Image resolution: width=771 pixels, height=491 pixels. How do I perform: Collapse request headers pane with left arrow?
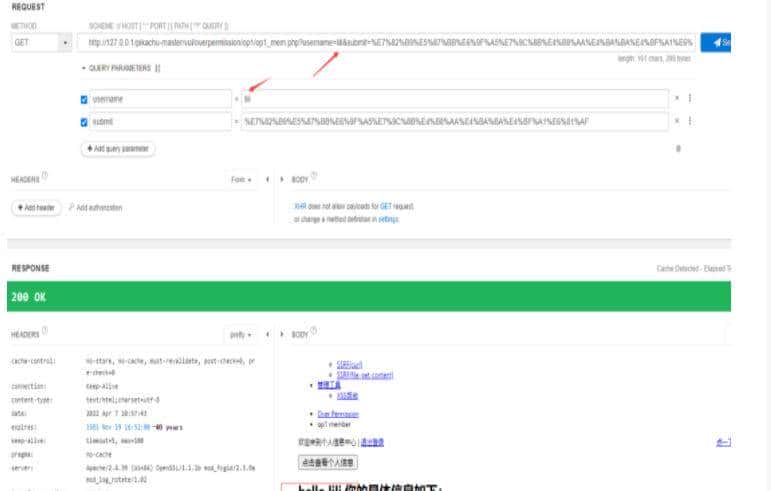[267, 179]
